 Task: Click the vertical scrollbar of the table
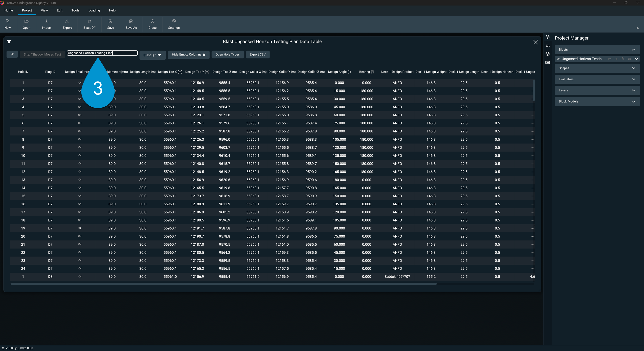[x=533, y=90]
